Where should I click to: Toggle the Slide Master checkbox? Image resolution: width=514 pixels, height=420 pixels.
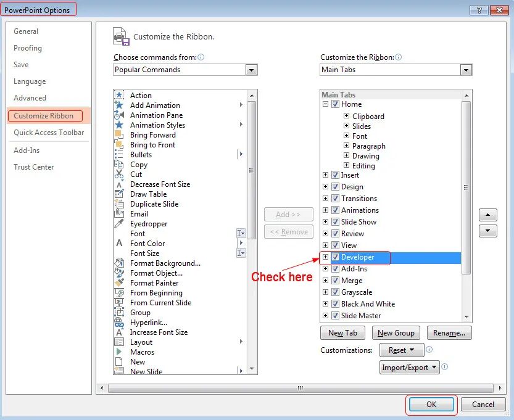[335, 316]
